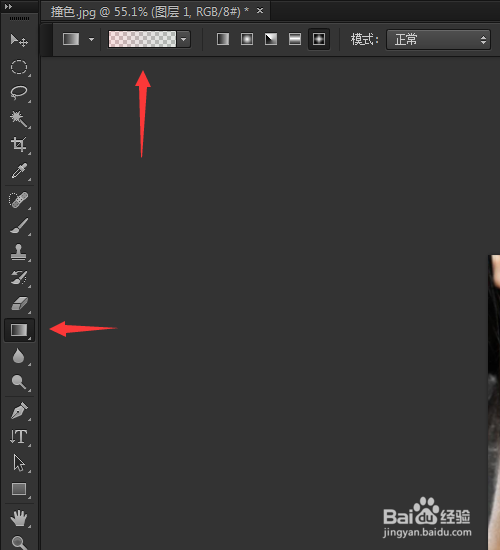Image resolution: width=500 pixels, height=550 pixels.
Task: Open the gradient editor preview swatch
Action: point(142,39)
